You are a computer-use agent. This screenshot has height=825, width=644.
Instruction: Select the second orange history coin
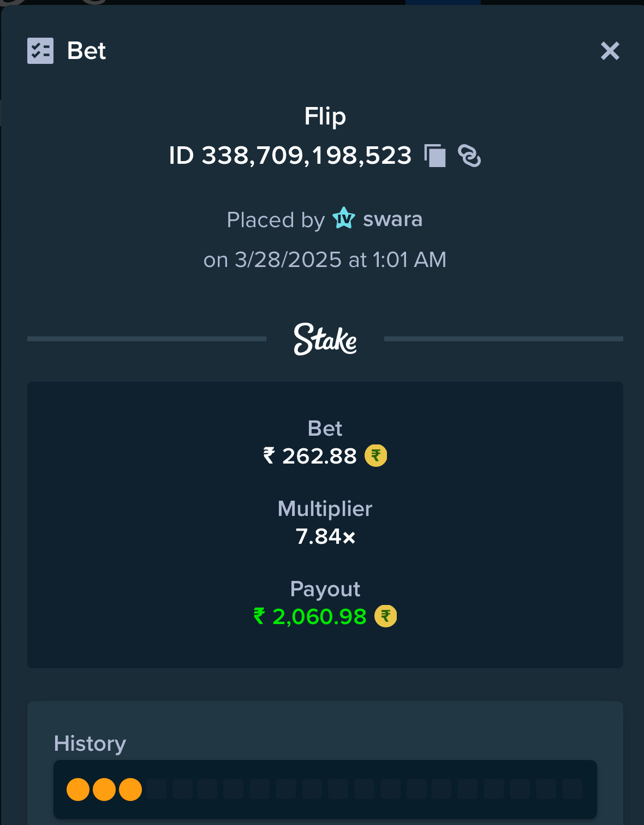point(104,790)
